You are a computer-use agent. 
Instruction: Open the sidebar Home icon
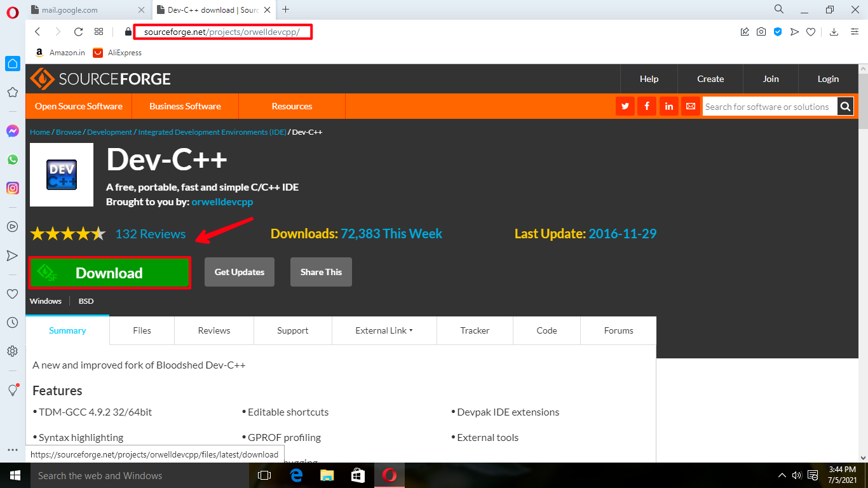pos(13,64)
